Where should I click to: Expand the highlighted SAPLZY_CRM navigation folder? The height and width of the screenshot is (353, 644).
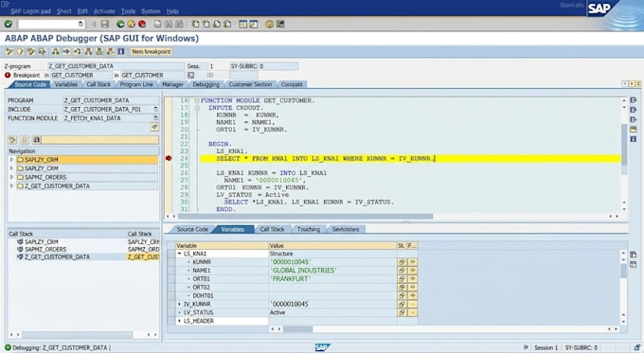(11, 160)
